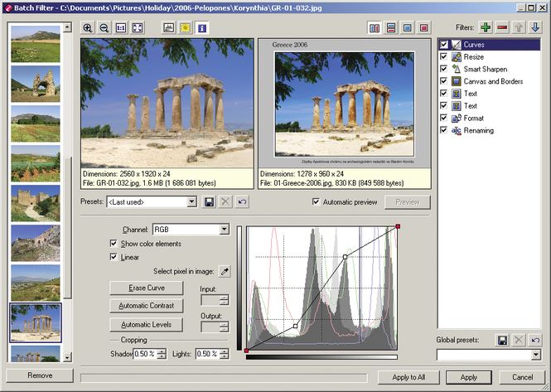Select the castle ruins thumbnail in sidebar

tap(36, 202)
